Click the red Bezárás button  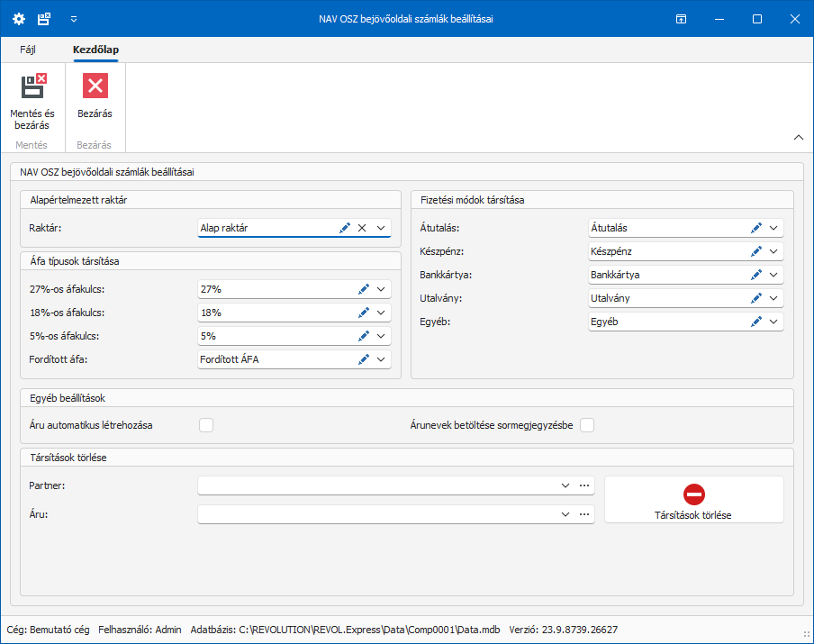(x=95, y=96)
